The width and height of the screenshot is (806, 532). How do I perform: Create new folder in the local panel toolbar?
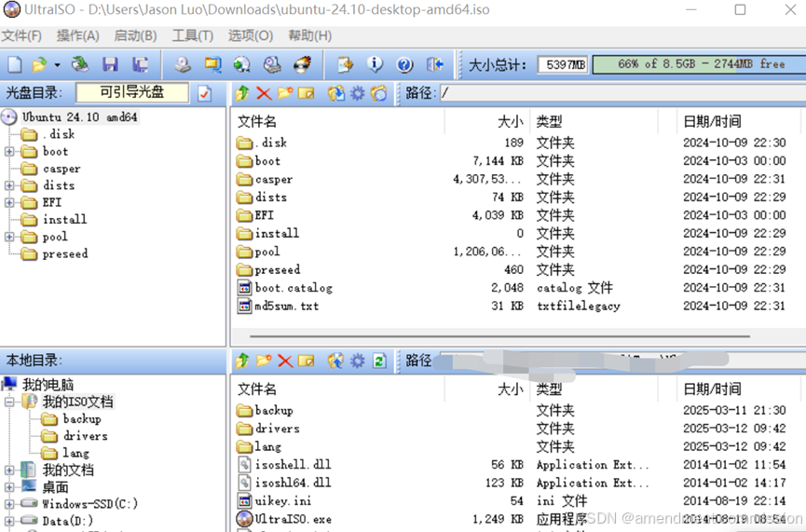pyautogui.click(x=264, y=361)
